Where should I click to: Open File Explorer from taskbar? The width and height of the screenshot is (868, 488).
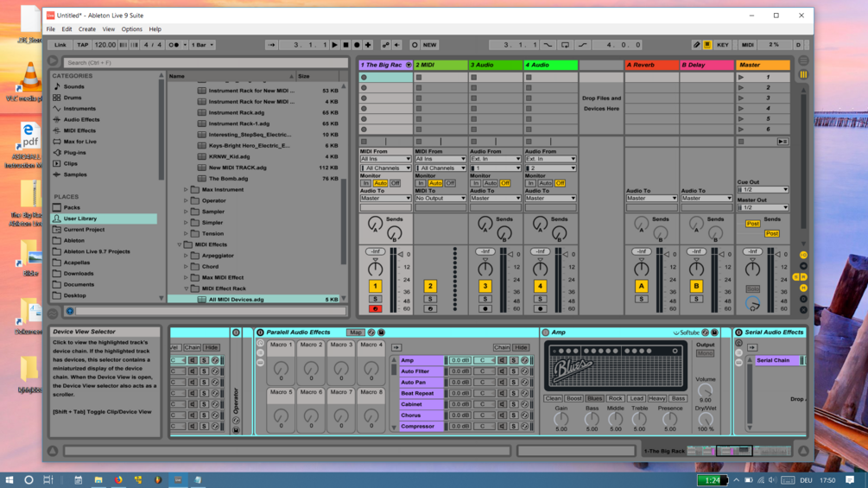coord(98,479)
